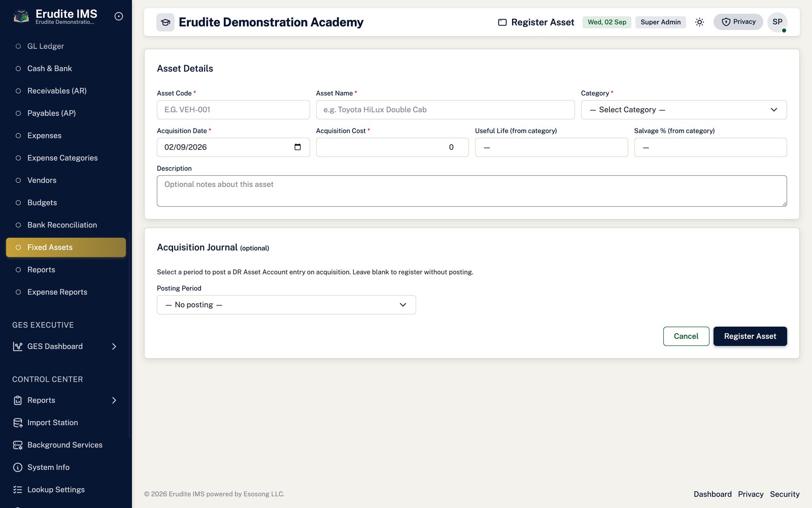This screenshot has width=812, height=508.
Task: Click the Register Asset header rectangle icon
Action: (502, 22)
